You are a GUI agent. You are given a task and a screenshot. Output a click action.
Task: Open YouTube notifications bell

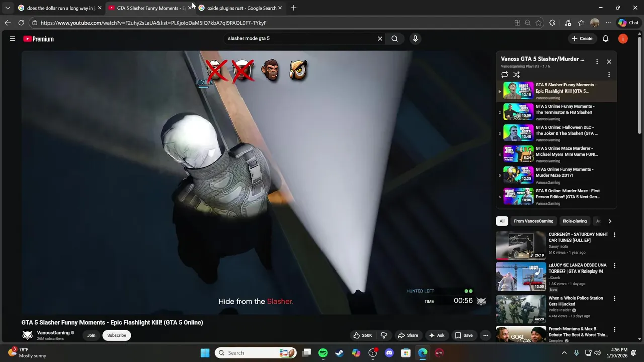click(606, 39)
